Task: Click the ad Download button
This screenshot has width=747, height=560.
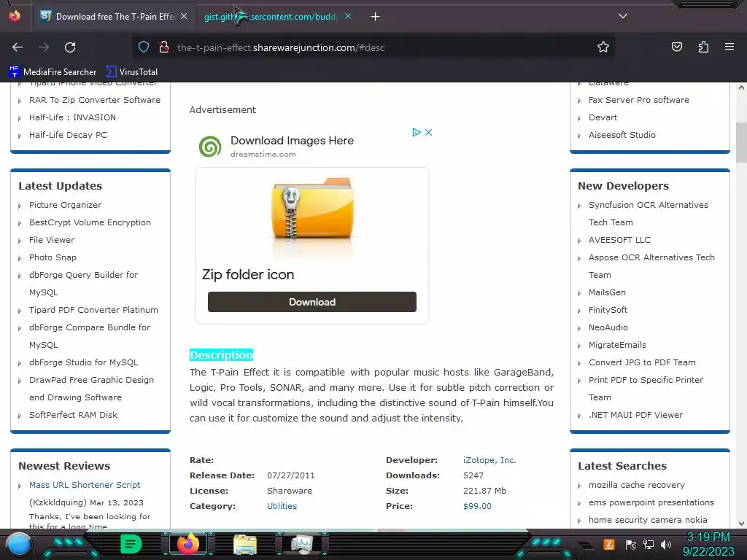Action: [x=312, y=302]
